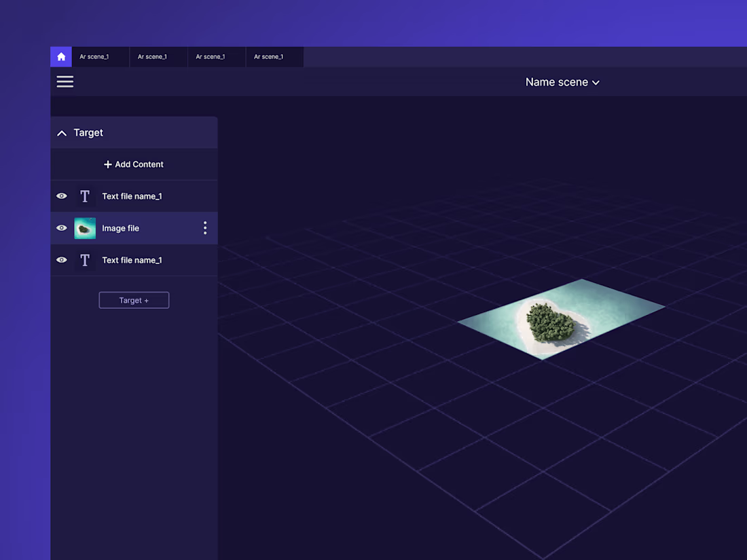Image resolution: width=747 pixels, height=560 pixels.
Task: Select the Image file layer row
Action: 134,228
